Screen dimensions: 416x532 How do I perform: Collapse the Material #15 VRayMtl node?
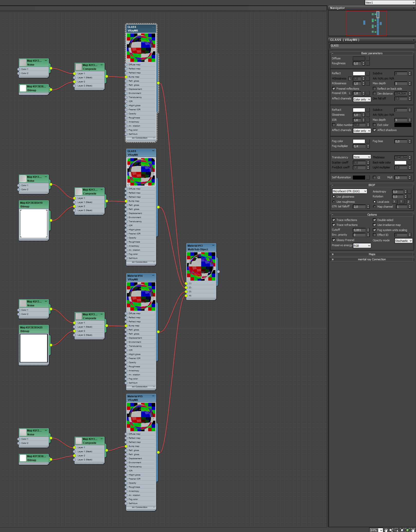[153, 396]
